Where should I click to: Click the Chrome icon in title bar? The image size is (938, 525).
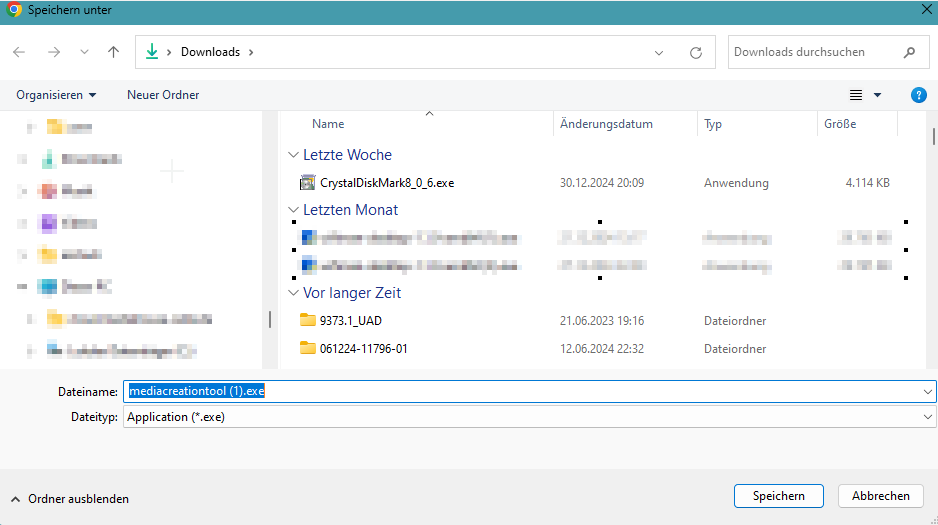(14, 10)
